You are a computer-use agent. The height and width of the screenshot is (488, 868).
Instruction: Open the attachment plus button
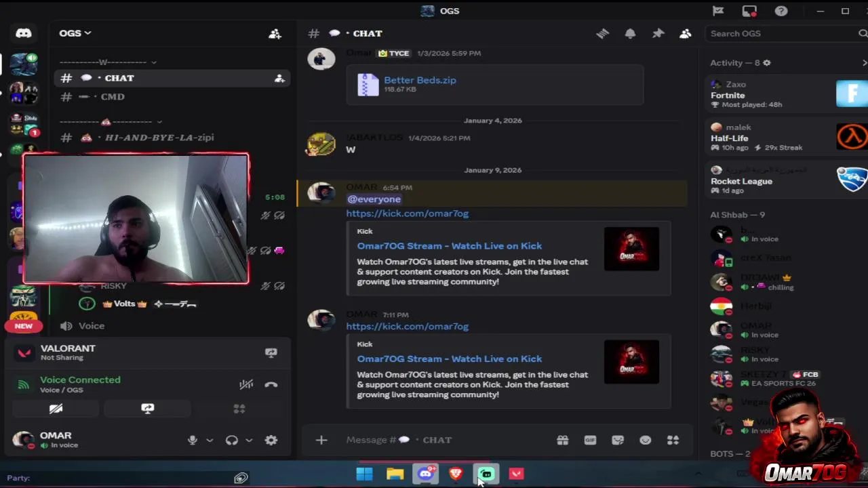(321, 440)
